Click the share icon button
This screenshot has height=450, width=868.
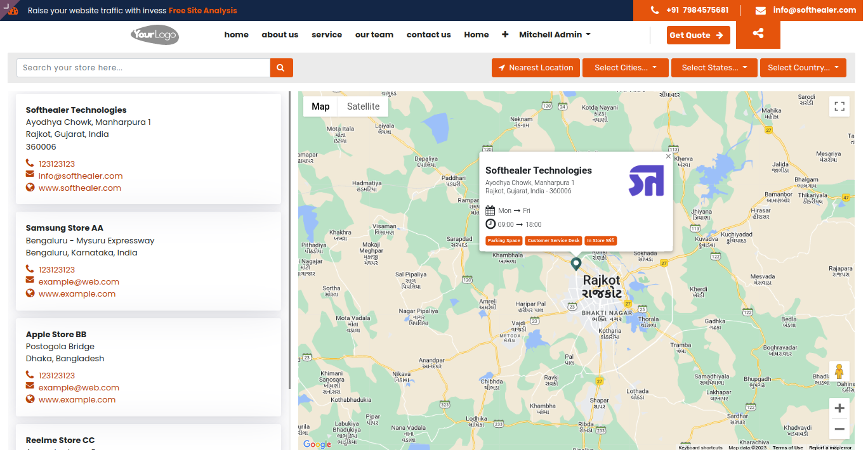pyautogui.click(x=758, y=34)
